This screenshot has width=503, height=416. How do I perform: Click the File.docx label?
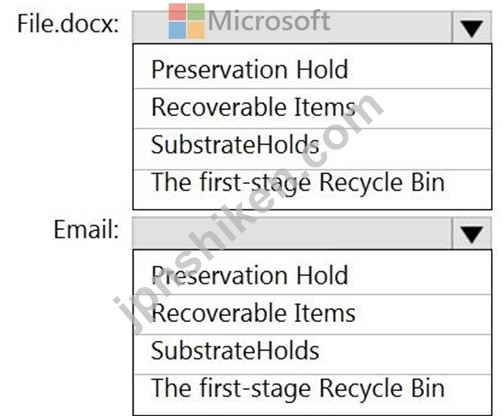click(x=68, y=24)
